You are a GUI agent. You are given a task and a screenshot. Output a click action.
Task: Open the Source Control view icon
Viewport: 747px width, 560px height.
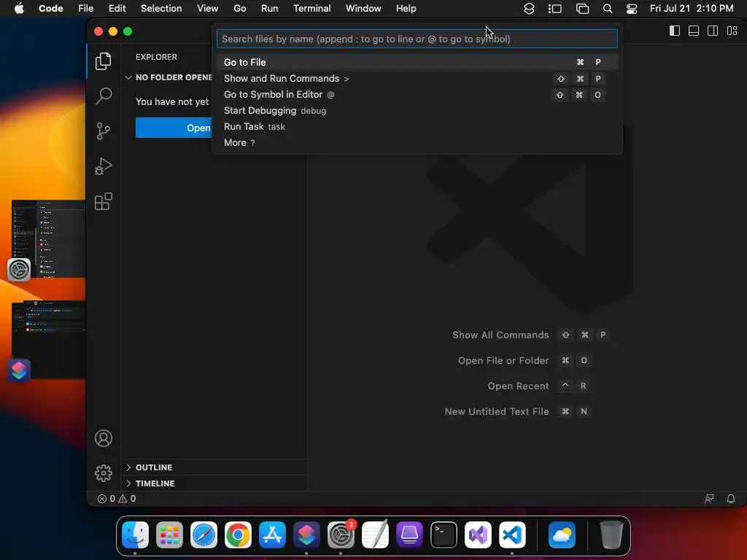(103, 131)
